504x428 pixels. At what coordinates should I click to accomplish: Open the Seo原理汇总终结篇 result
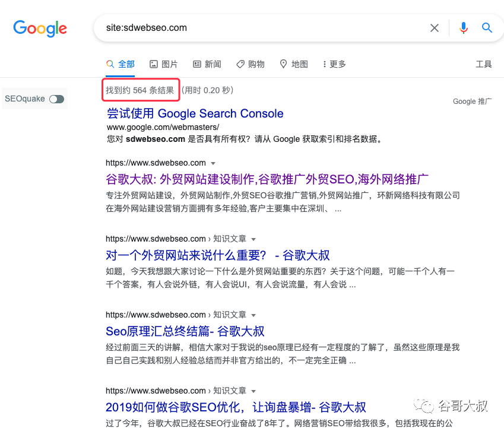(185, 331)
